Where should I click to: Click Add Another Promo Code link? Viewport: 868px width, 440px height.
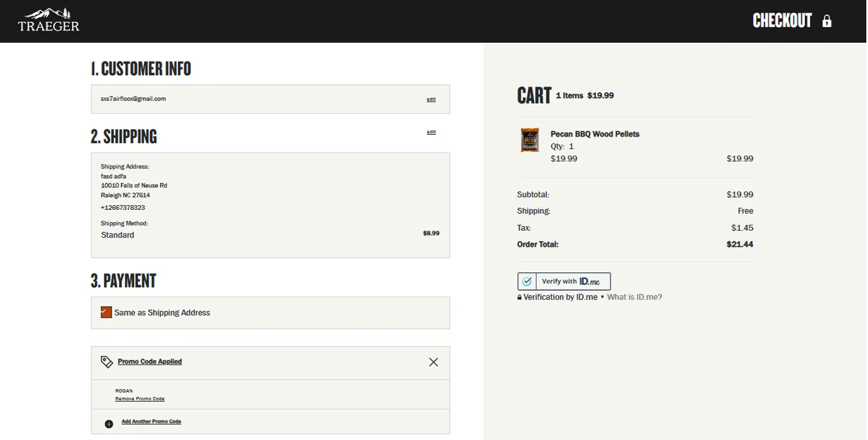point(151,421)
